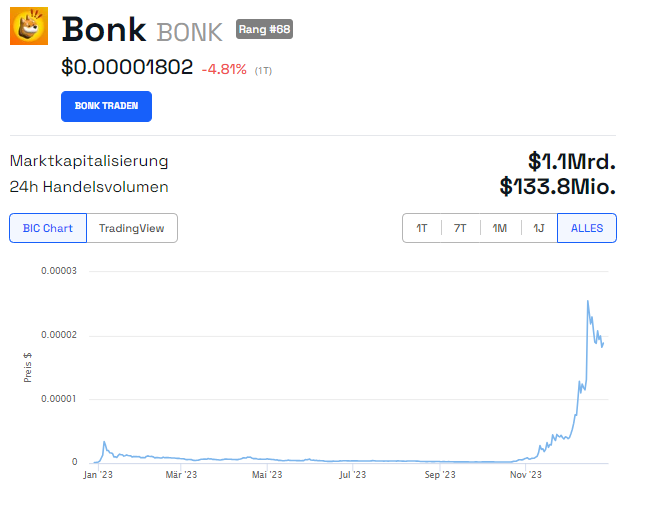Click the Jan '23 spike on chart
Image resolution: width=651 pixels, height=505 pixels.
click(x=104, y=442)
